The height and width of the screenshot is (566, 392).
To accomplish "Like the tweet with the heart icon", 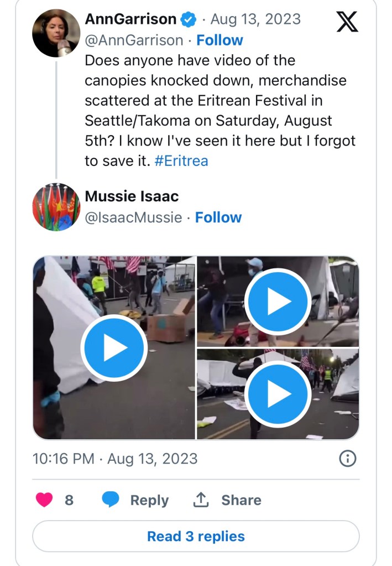I will [44, 500].
